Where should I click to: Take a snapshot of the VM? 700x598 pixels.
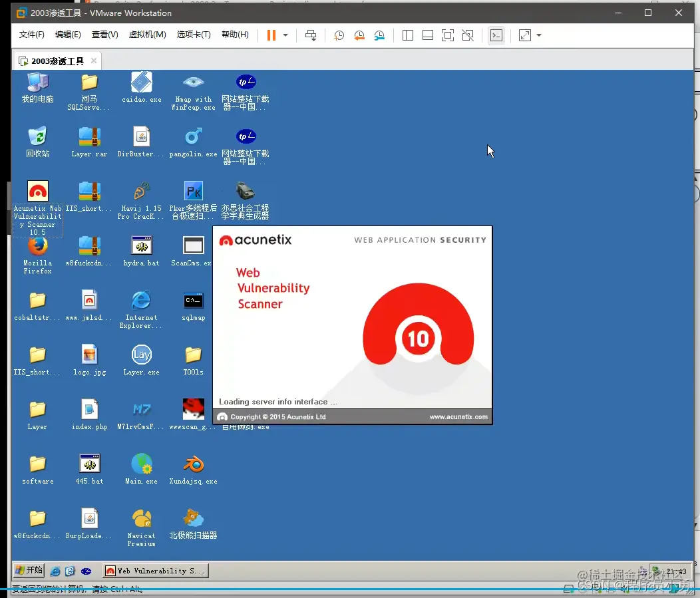339,35
